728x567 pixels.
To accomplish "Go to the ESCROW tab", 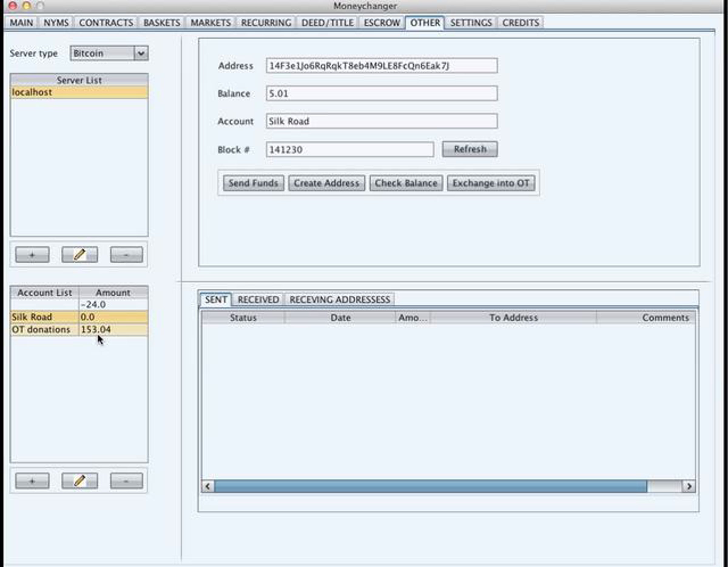I will 382,23.
